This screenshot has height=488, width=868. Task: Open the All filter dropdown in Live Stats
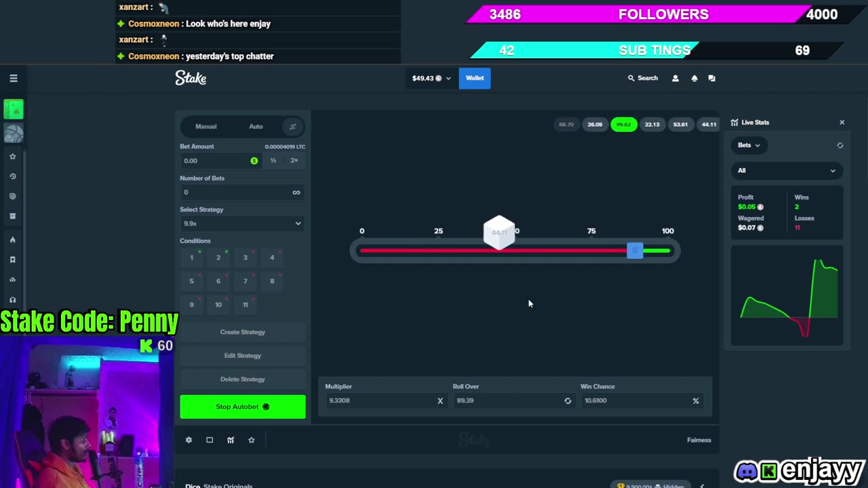(787, 171)
